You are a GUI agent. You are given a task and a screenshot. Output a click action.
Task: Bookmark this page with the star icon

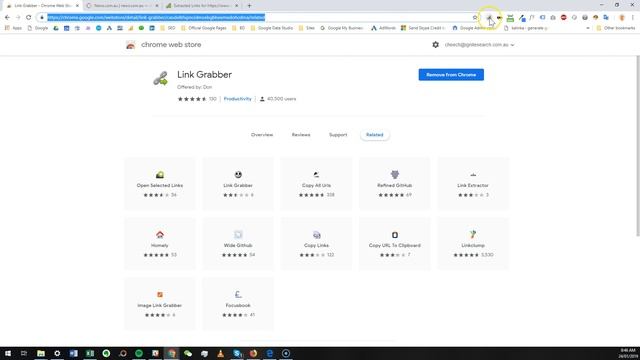(x=475, y=18)
